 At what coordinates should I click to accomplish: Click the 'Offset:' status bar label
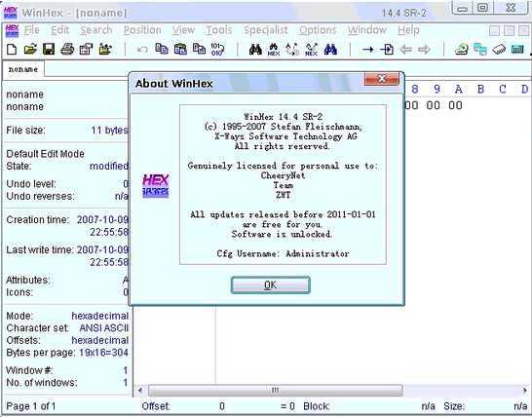(x=156, y=406)
